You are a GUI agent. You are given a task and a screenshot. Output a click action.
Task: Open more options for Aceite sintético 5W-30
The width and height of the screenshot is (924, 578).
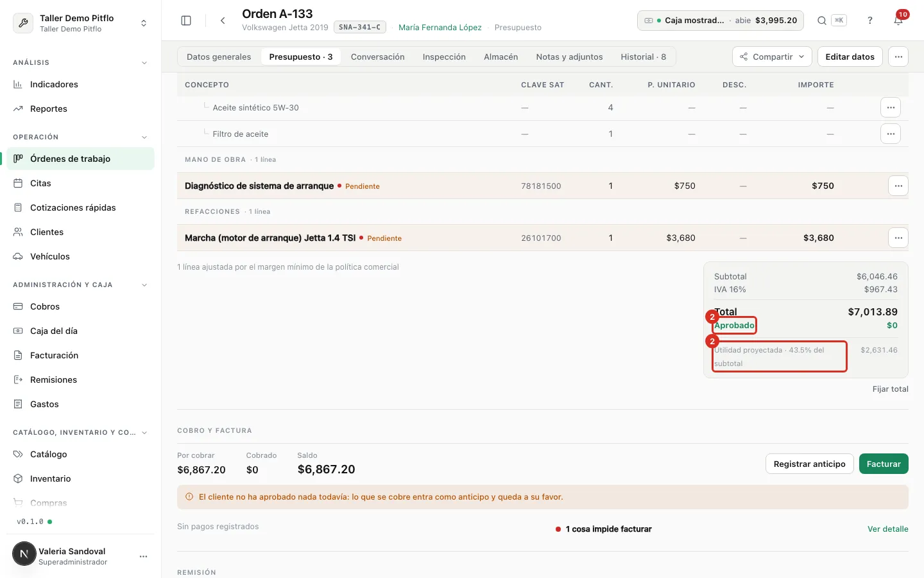pyautogui.click(x=891, y=107)
